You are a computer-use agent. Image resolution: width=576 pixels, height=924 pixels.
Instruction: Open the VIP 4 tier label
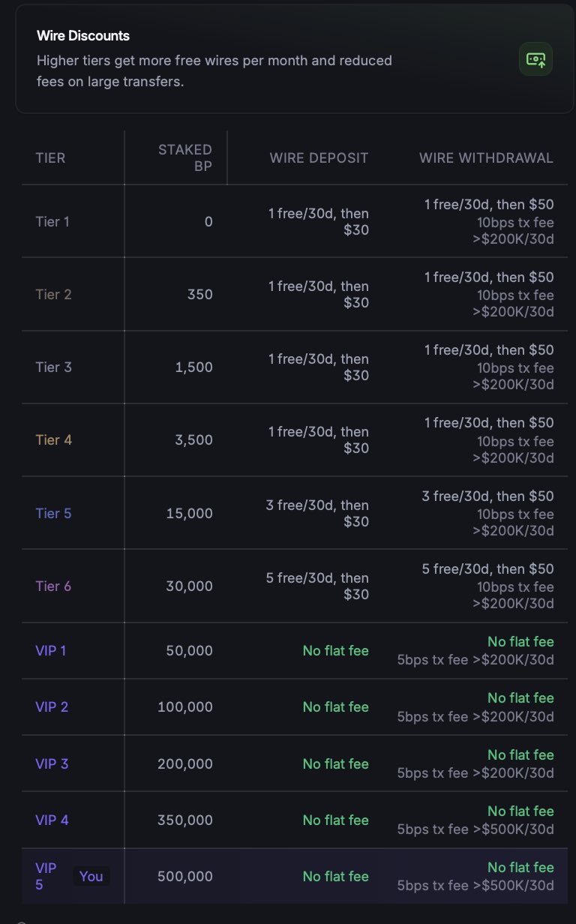[x=52, y=820]
